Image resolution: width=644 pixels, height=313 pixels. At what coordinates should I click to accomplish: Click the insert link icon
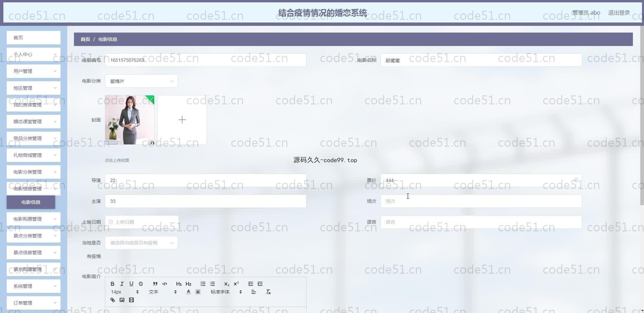pos(113,300)
